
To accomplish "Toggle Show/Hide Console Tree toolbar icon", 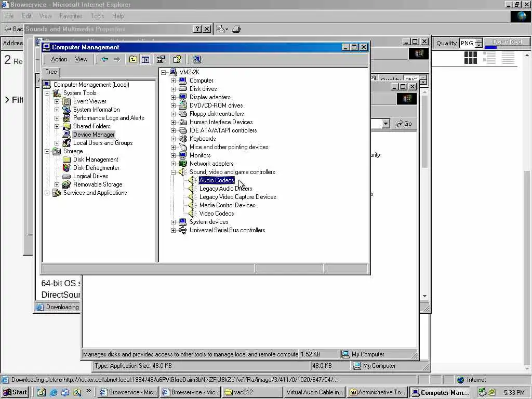I will [x=145, y=59].
